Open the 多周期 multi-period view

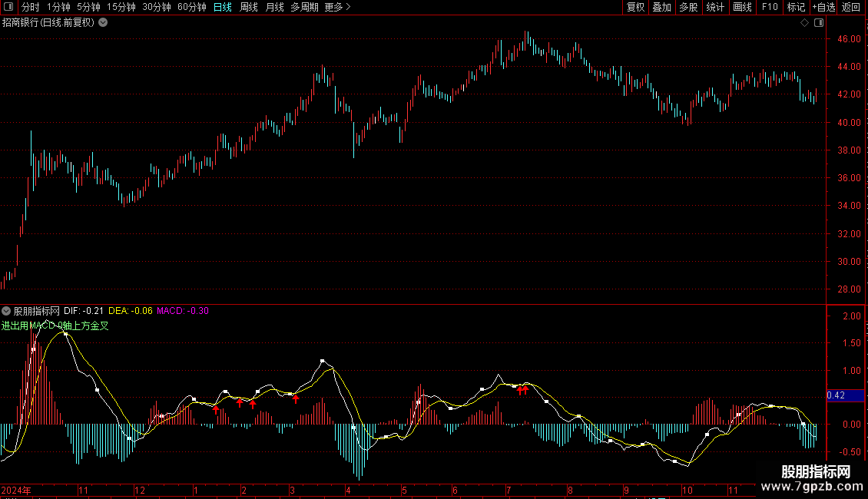tap(304, 7)
